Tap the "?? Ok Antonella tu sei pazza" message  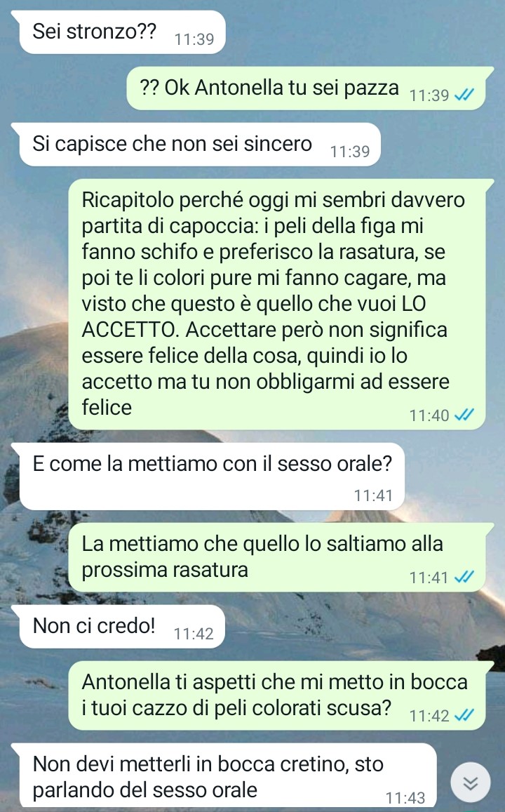(306, 88)
